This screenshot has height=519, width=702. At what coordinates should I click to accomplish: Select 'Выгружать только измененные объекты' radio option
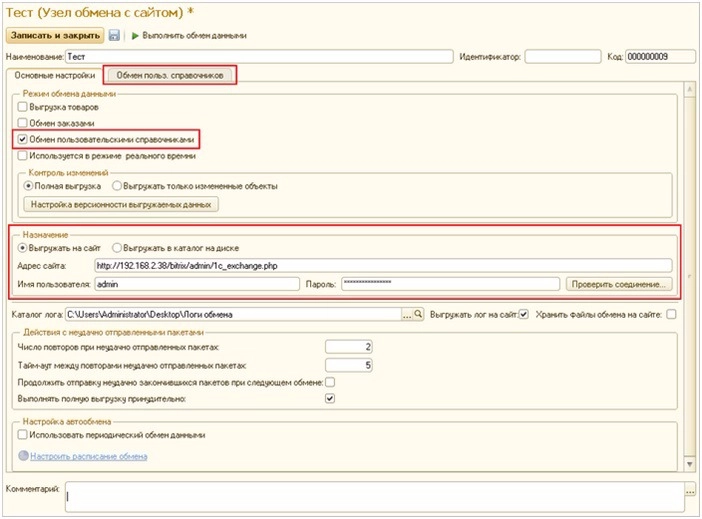(x=117, y=185)
